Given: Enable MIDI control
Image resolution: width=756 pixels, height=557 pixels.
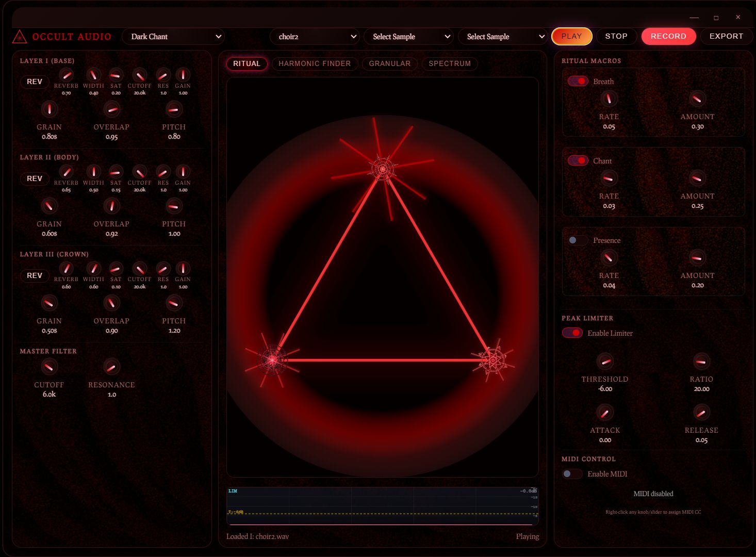Looking at the screenshot, I should [x=572, y=473].
